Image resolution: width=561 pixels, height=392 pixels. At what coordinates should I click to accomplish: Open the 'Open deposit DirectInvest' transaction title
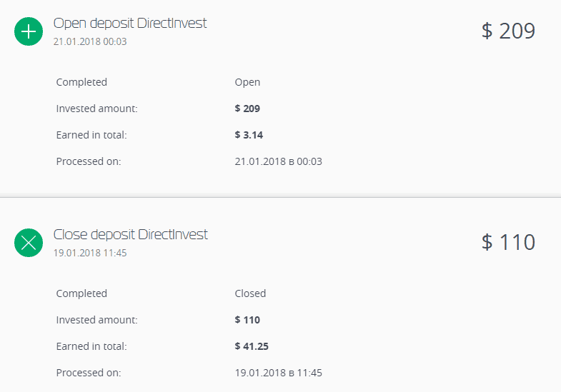point(130,24)
